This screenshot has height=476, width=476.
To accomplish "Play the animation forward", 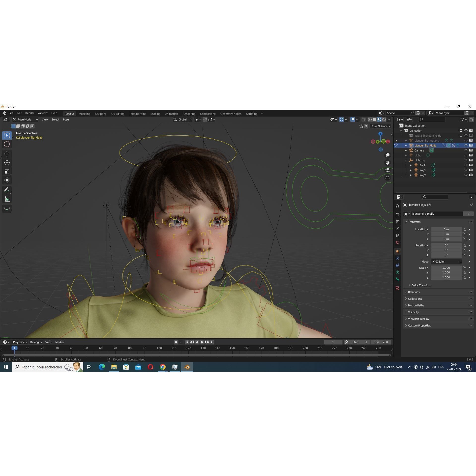I will coord(202,342).
